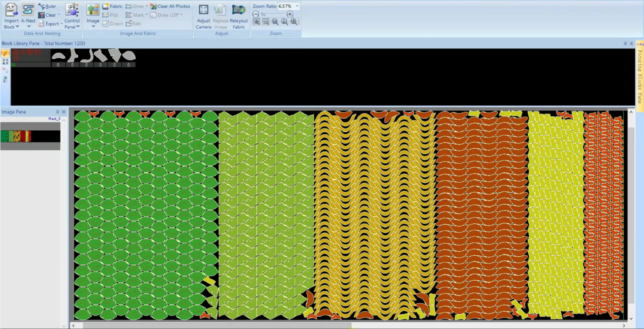The image size is (644, 329).
Task: Click Replace Image
Action: tap(220, 16)
